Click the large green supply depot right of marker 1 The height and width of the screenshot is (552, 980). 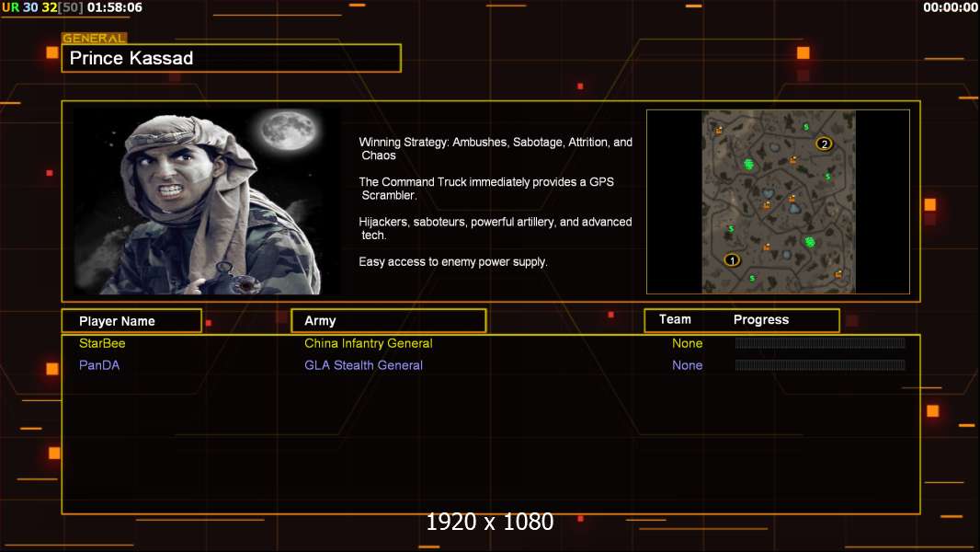[810, 241]
